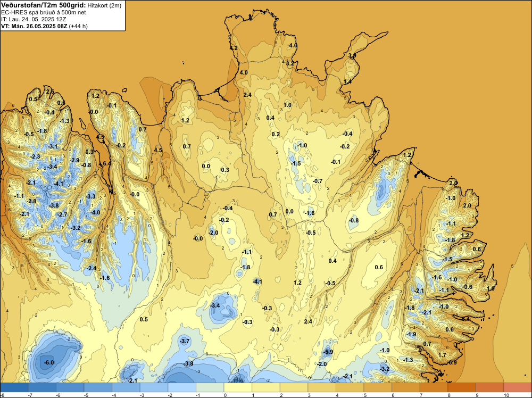Screen dimensions: 532x398
Task: Click the -1.9 temperature value on the map
Action: (x=411, y=334)
